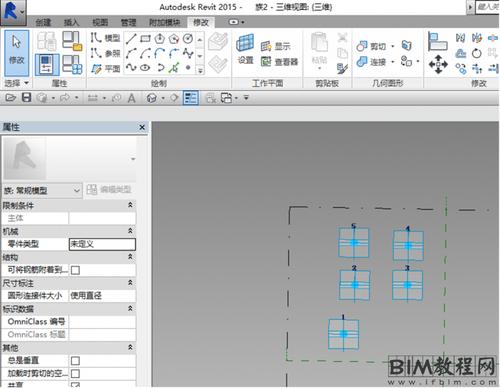Collapse the 其他 section
Viewport: 500px width, 388px height.
[131, 347]
